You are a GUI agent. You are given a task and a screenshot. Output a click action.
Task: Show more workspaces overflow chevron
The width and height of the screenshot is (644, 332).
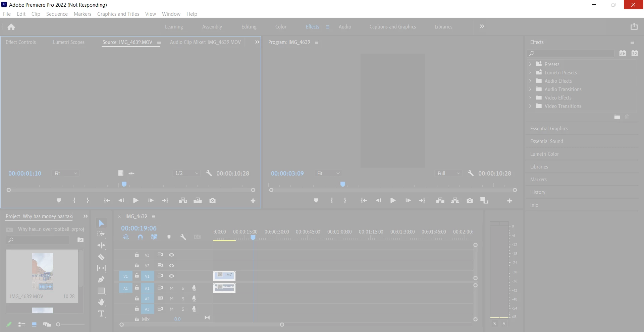click(x=482, y=26)
